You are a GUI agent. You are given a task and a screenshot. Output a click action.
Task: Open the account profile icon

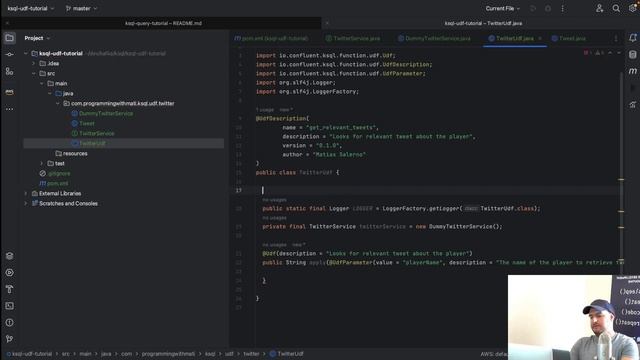pos(599,9)
